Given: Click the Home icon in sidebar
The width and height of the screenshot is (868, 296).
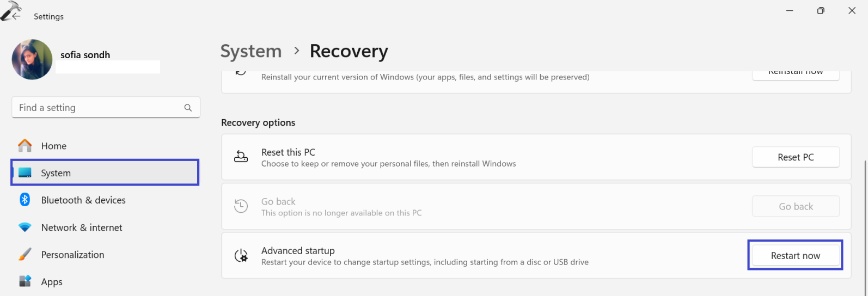Looking at the screenshot, I should pyautogui.click(x=25, y=146).
